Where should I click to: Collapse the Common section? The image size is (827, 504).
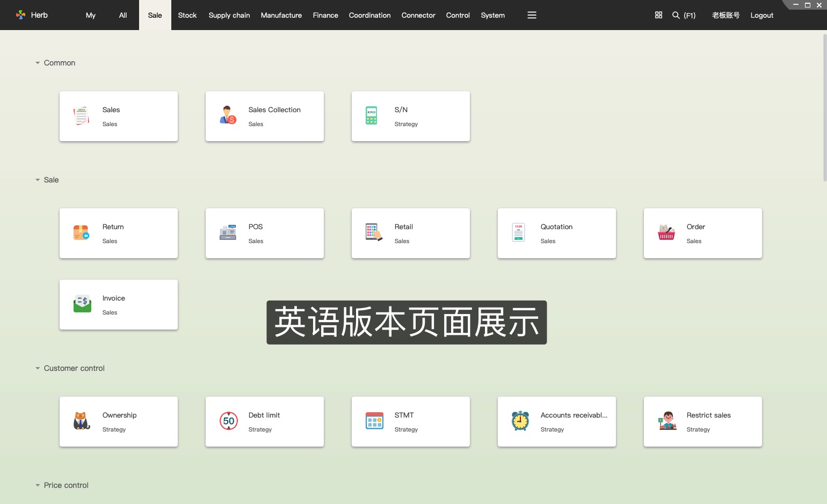pyautogui.click(x=38, y=63)
